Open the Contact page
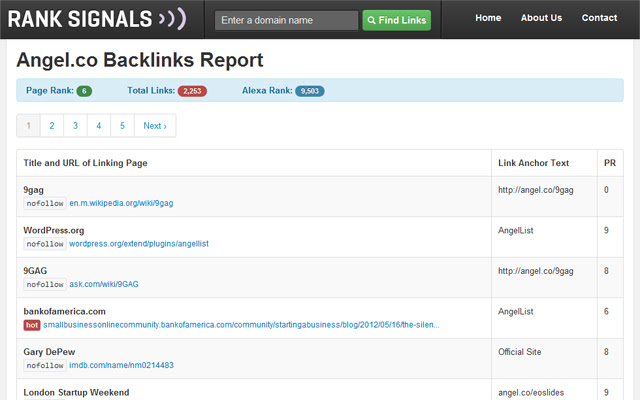Image resolution: width=640 pixels, height=400 pixels. pyautogui.click(x=599, y=18)
